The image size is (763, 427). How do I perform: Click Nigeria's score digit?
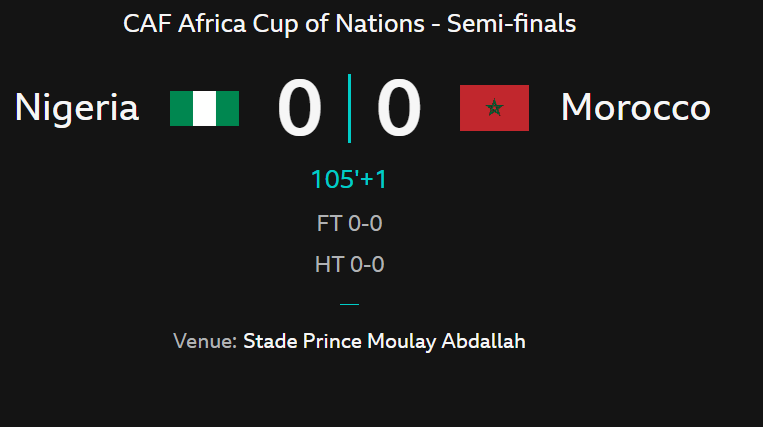coord(299,109)
